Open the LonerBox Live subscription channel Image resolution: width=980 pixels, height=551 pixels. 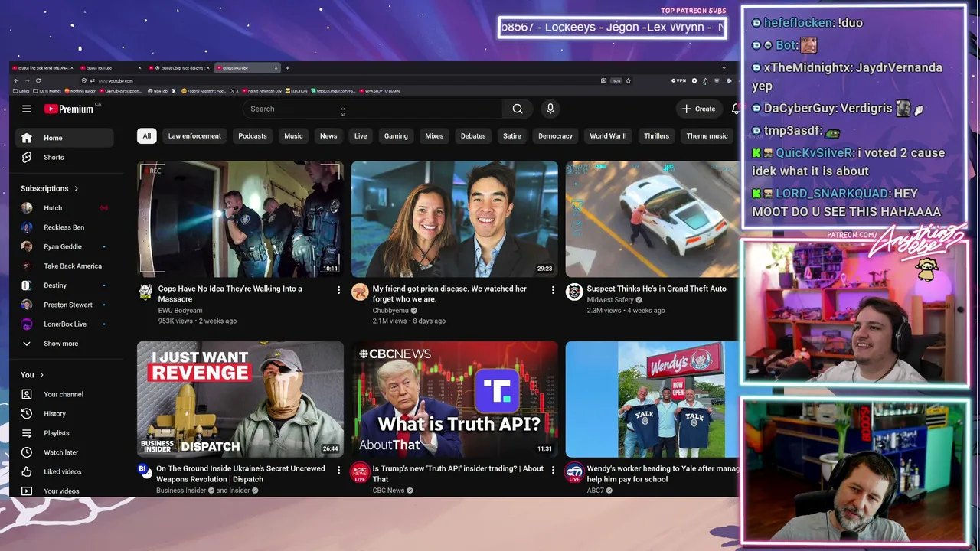coord(64,324)
